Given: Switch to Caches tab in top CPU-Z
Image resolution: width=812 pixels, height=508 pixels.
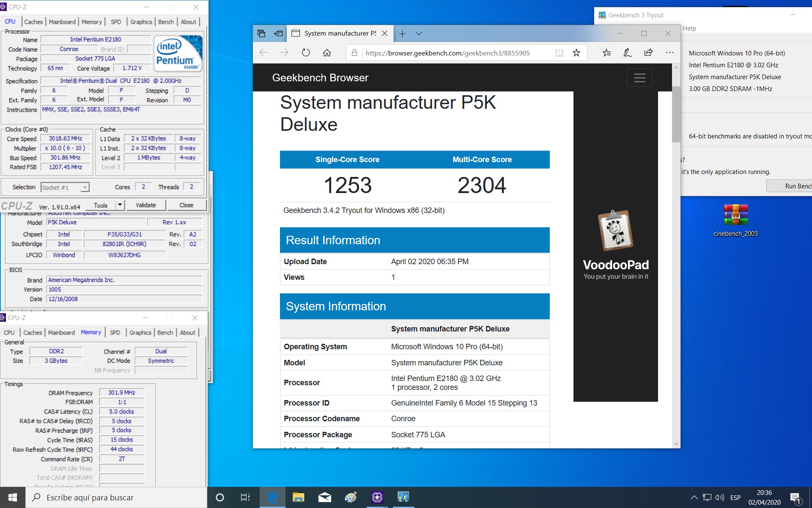Looking at the screenshot, I should (33, 22).
